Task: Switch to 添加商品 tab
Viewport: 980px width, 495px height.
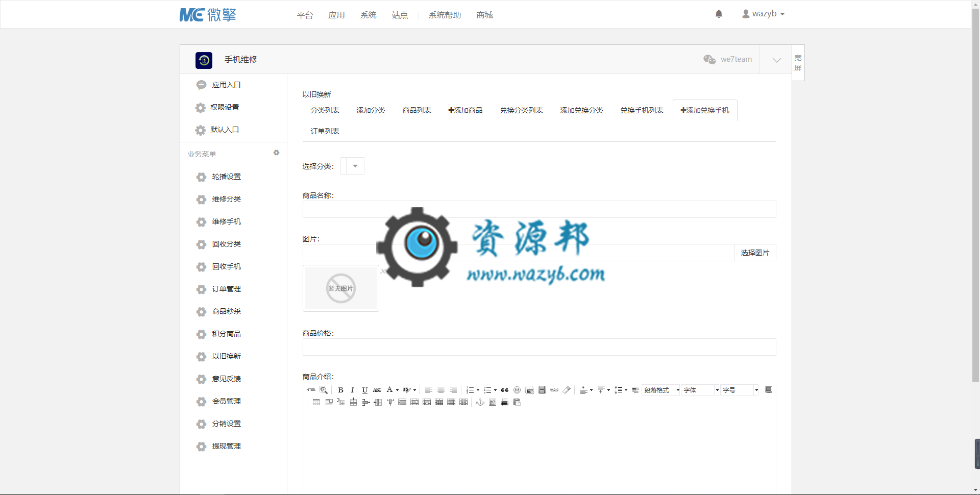Action: click(x=465, y=110)
